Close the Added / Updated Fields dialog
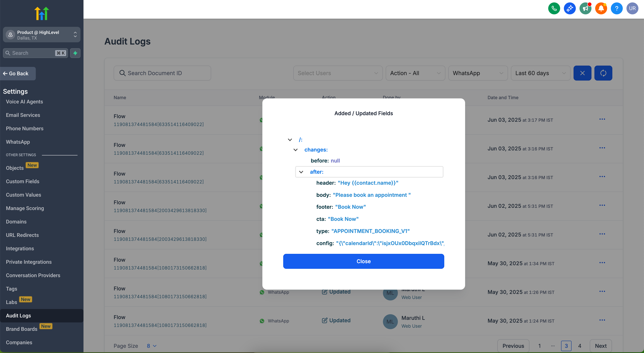The height and width of the screenshot is (353, 644). coord(364,261)
